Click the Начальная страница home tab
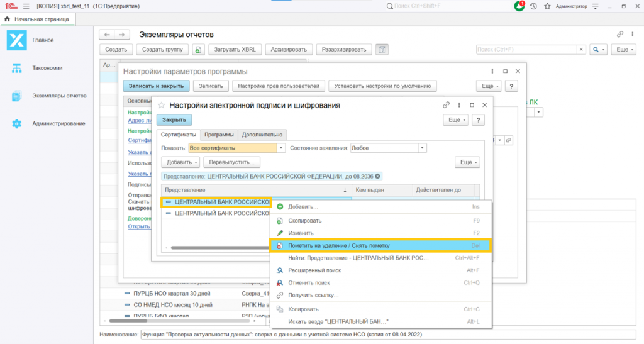The width and height of the screenshot is (644, 344). click(x=37, y=19)
